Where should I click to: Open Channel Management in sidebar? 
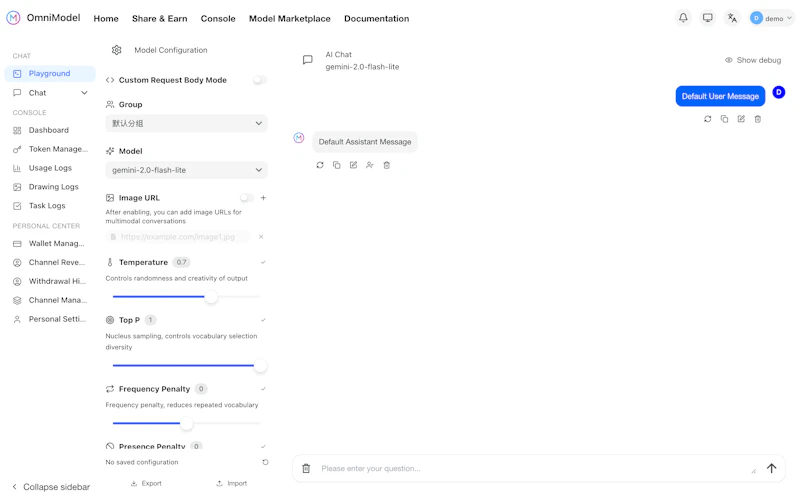tap(50, 300)
